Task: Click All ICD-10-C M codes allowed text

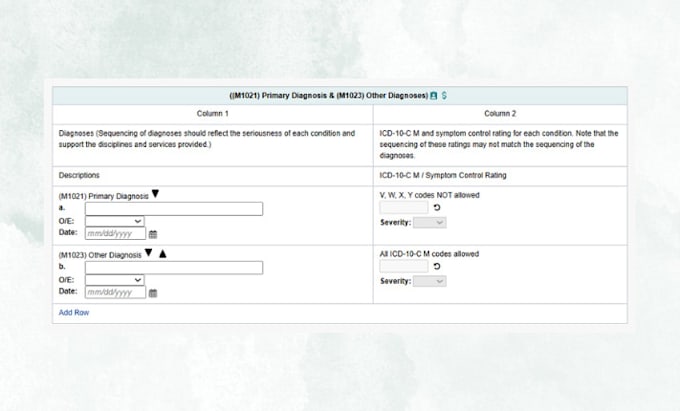Action: pyautogui.click(x=429, y=254)
